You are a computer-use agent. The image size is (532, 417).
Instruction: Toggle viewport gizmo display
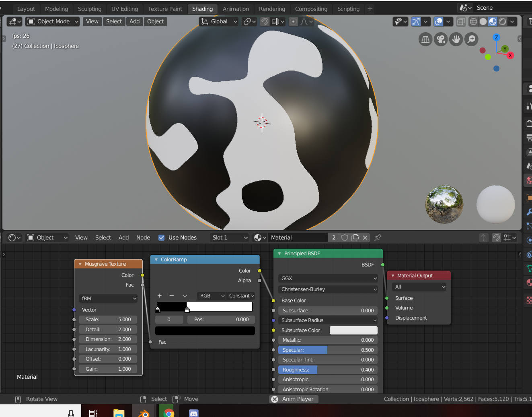(x=416, y=21)
